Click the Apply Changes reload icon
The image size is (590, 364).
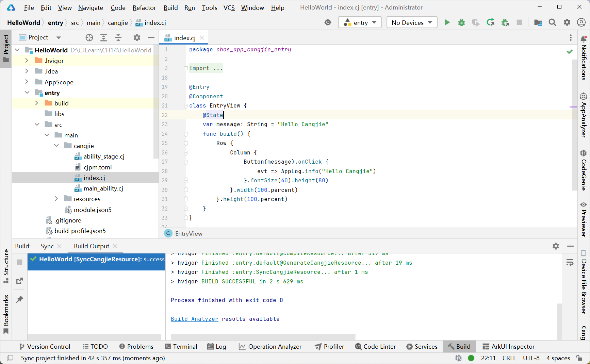(x=490, y=22)
